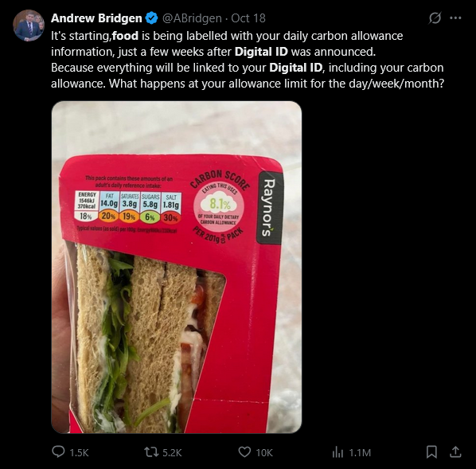Image resolution: width=476 pixels, height=469 pixels.
Task: Open the three-dot more options menu
Action: point(455,18)
